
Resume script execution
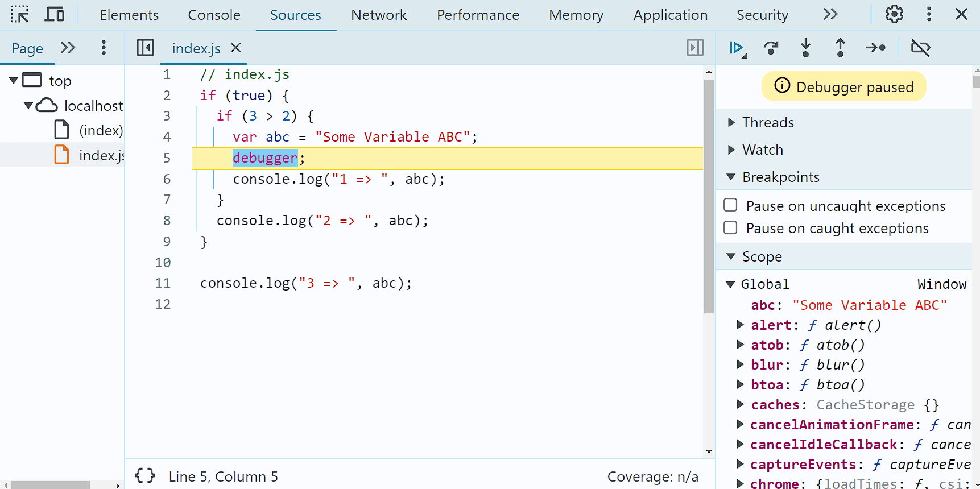coord(738,48)
